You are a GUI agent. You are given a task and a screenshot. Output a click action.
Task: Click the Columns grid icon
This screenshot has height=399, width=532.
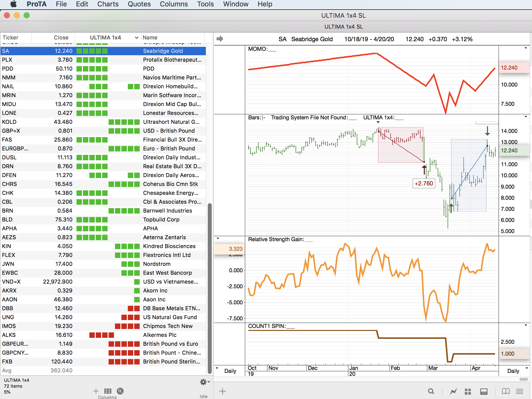[x=108, y=391]
